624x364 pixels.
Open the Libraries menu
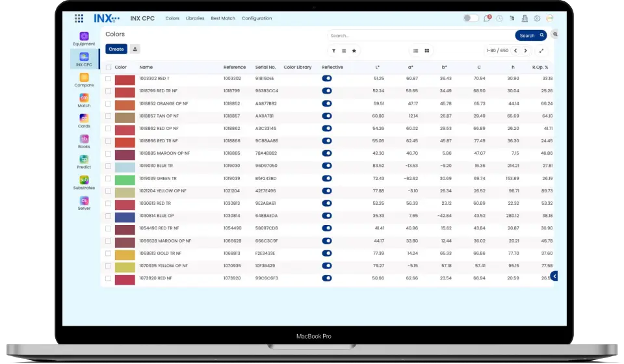[195, 18]
